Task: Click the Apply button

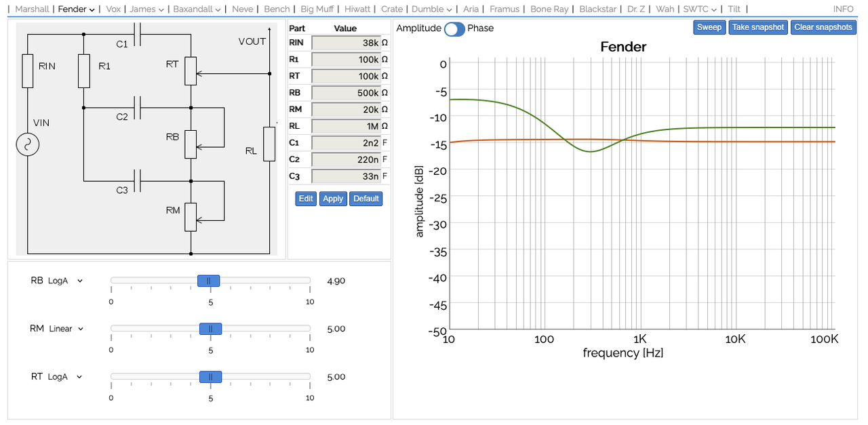Action: click(x=333, y=199)
